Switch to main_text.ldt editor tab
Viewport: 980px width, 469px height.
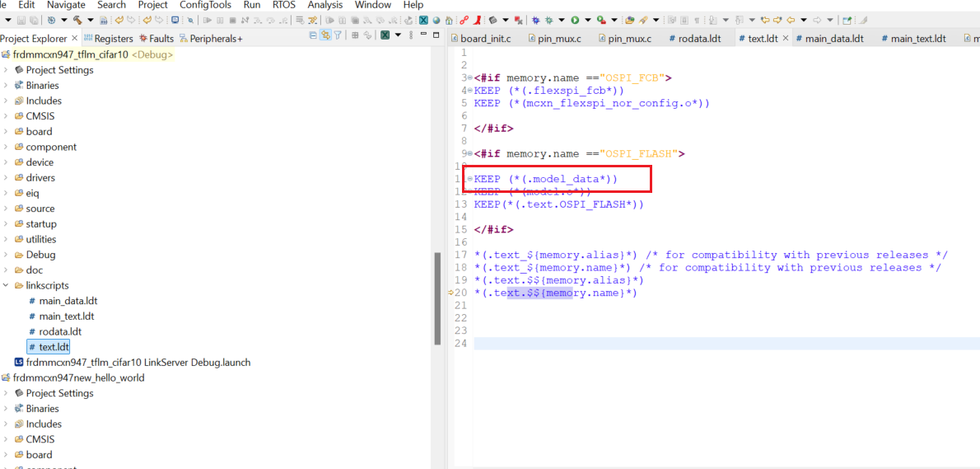[914, 39]
